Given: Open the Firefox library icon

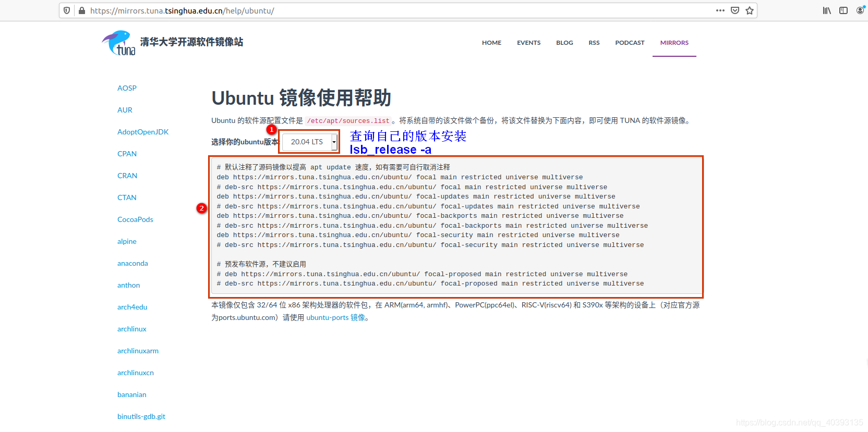Looking at the screenshot, I should point(827,10).
